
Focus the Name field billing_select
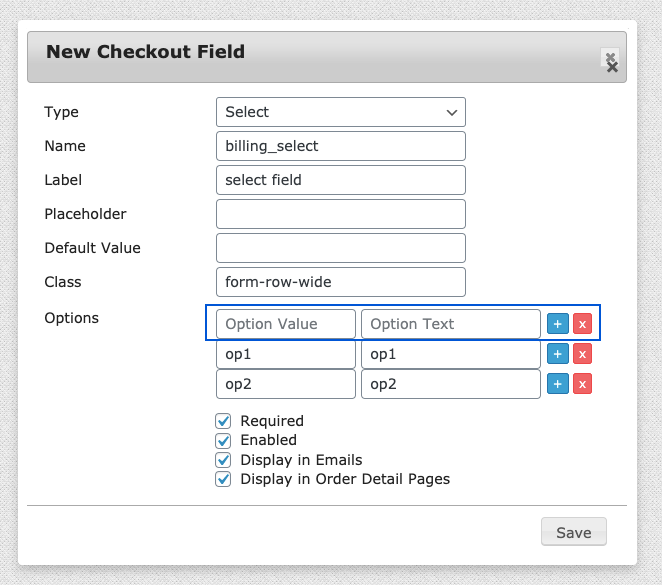pos(341,146)
